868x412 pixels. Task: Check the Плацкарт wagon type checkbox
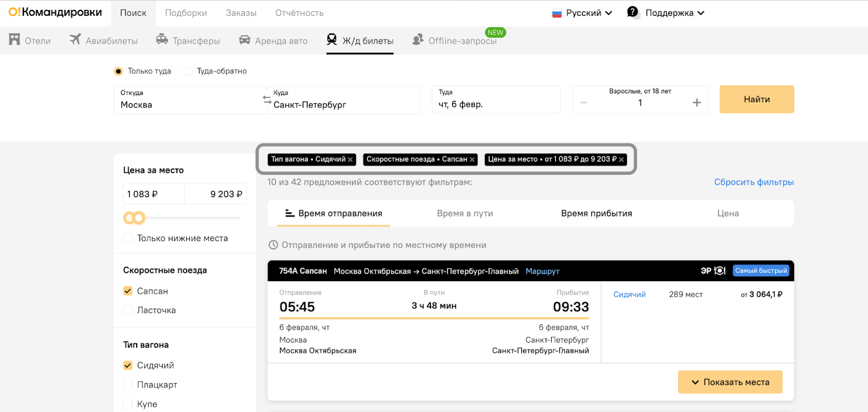tap(128, 385)
